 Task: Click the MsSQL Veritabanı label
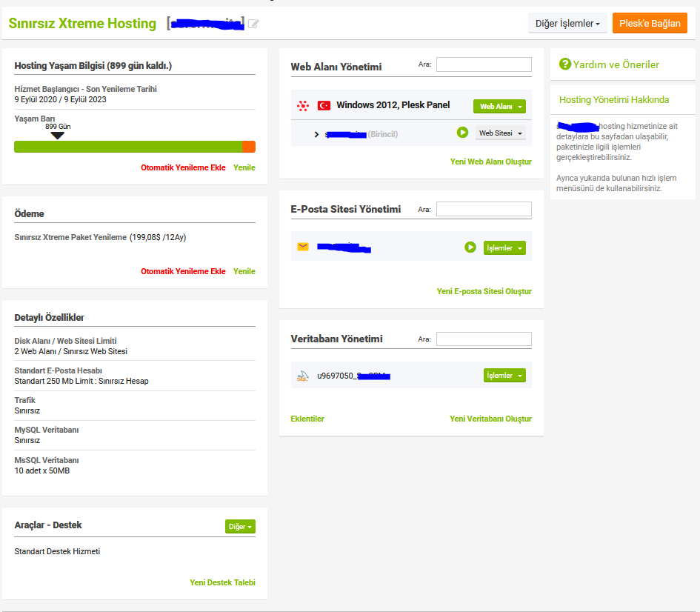(x=47, y=460)
